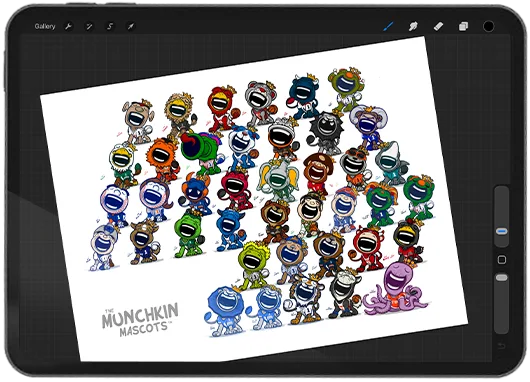Viewport: 530px width, 382px height.
Task: Tap the undo arrow in sidebar
Action: click(502, 345)
